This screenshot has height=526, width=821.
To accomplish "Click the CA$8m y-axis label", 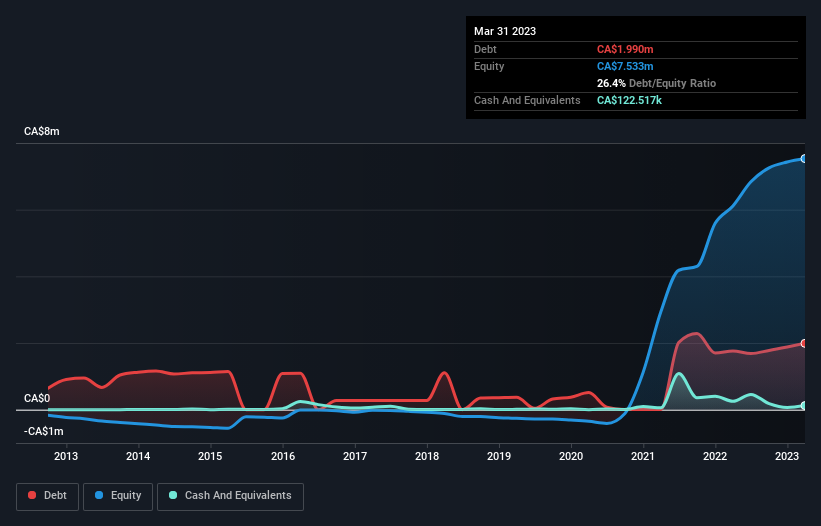I will tap(42, 131).
